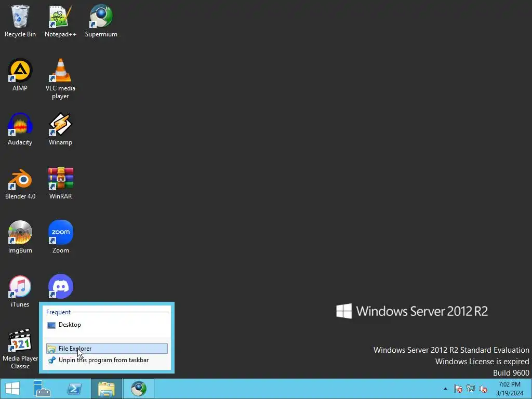532x399 pixels.
Task: Open the clock showing 7:02 PM
Action: point(509,389)
